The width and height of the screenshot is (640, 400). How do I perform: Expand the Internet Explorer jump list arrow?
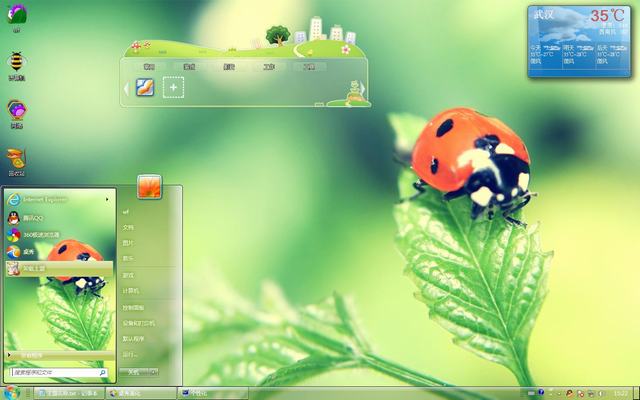(107, 200)
